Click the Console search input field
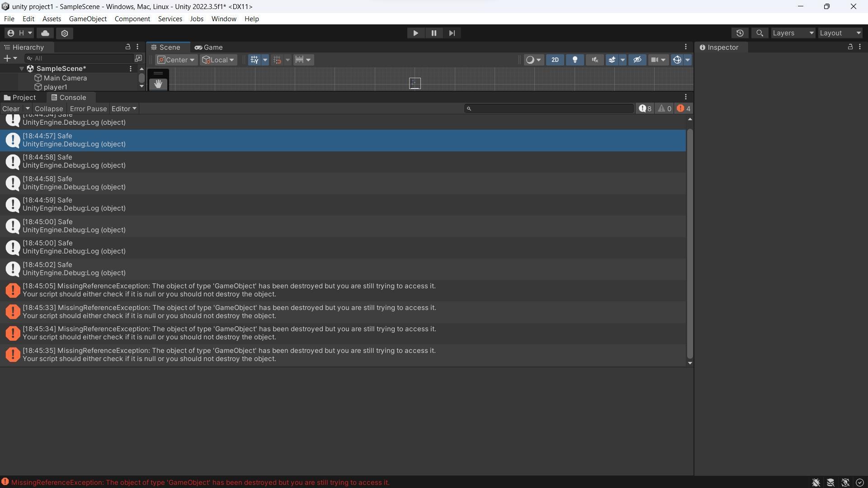The image size is (868, 488). coord(548,108)
